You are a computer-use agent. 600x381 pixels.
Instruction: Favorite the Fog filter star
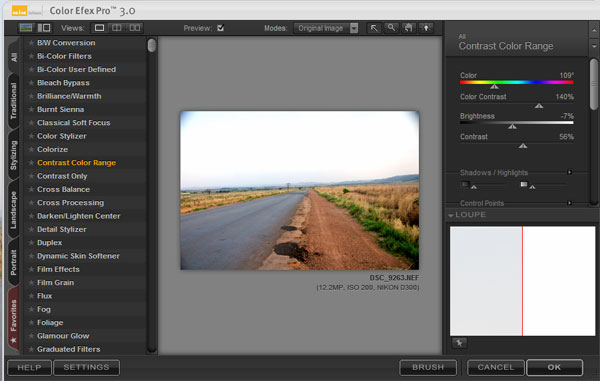pos(31,309)
